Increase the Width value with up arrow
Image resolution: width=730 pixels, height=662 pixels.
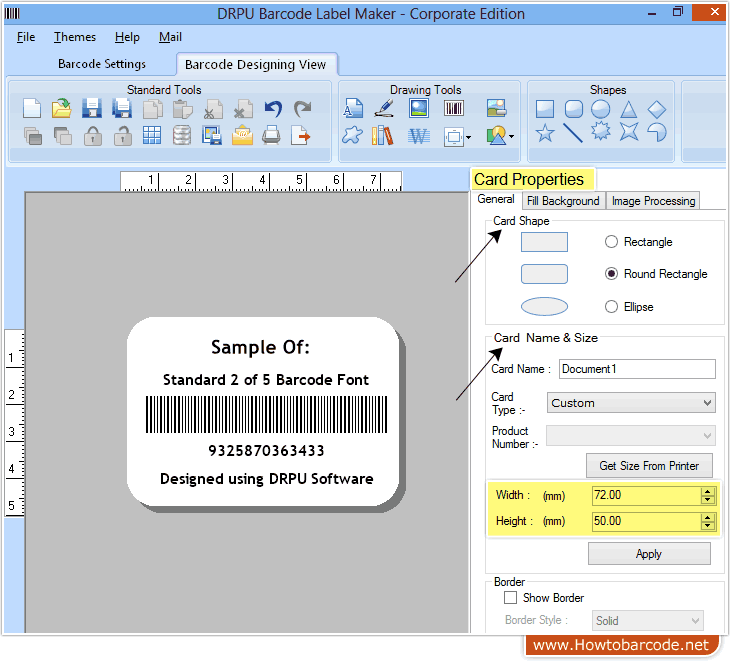pyautogui.click(x=708, y=490)
